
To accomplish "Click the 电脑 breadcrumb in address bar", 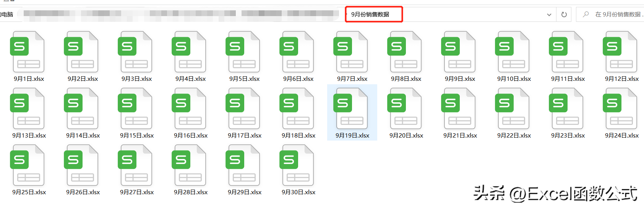I will coord(7,15).
